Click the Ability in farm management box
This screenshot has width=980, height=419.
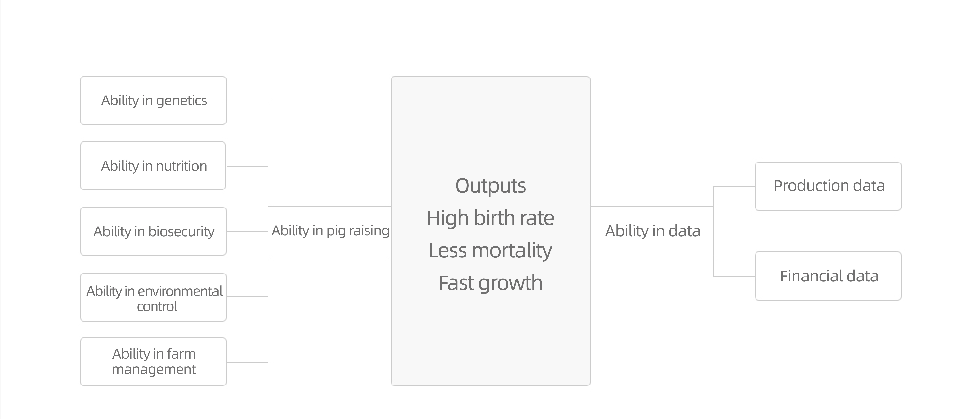pos(153,362)
